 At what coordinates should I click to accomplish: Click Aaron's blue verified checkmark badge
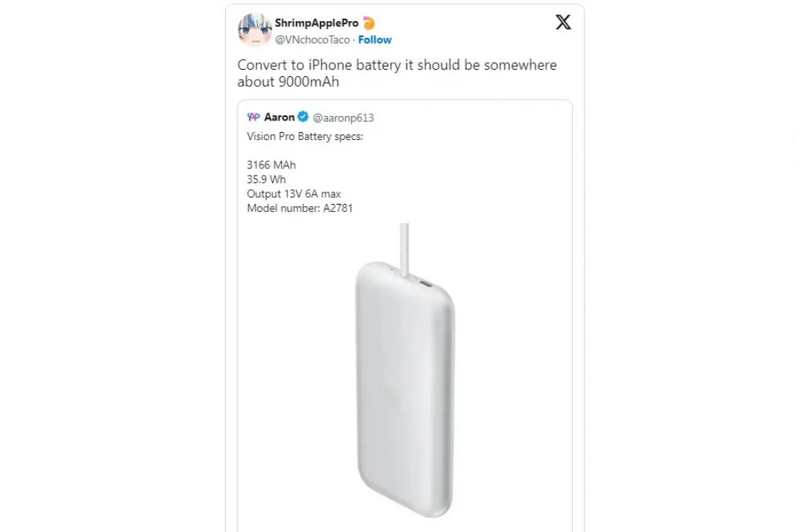point(303,117)
